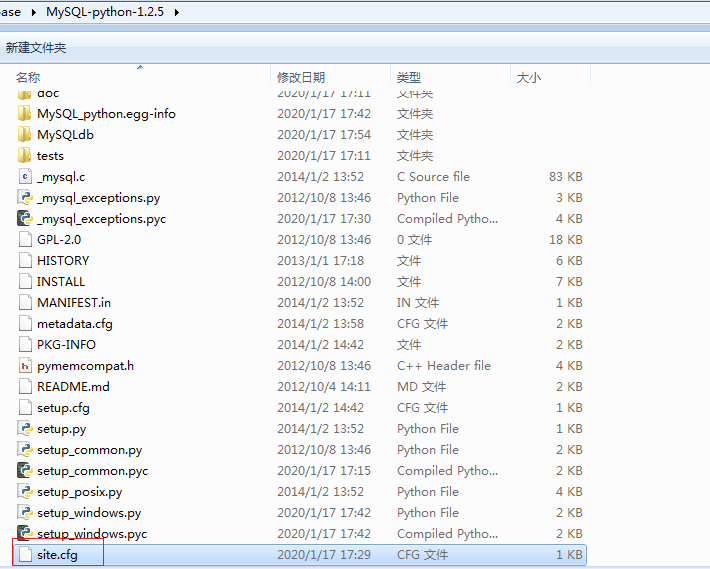Click the tests folder icon
This screenshot has width=710, height=569.
point(25,155)
